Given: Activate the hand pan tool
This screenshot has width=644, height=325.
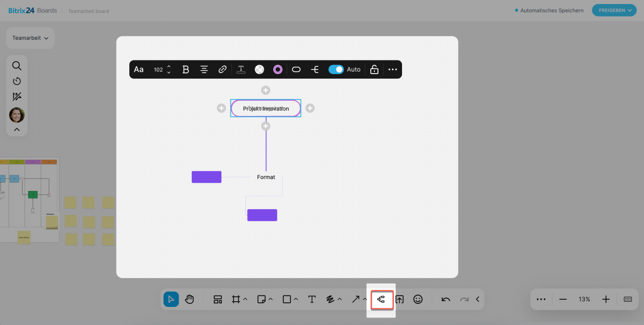Looking at the screenshot, I should pos(189,299).
